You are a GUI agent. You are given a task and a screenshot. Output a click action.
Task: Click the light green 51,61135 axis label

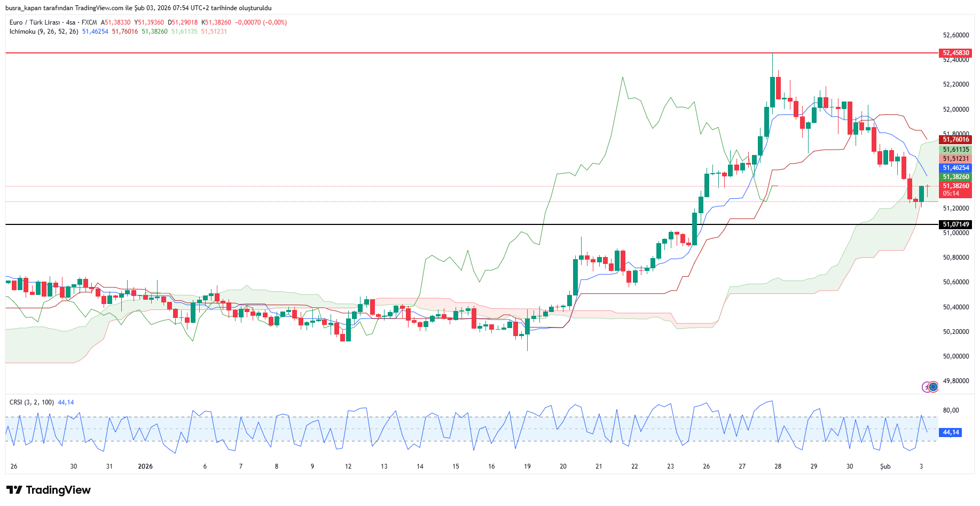tap(955, 150)
